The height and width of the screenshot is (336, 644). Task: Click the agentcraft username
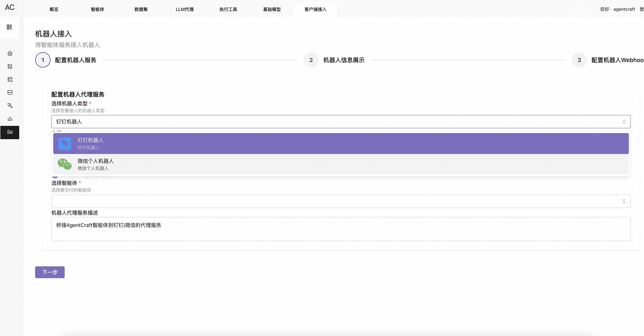coord(624,9)
